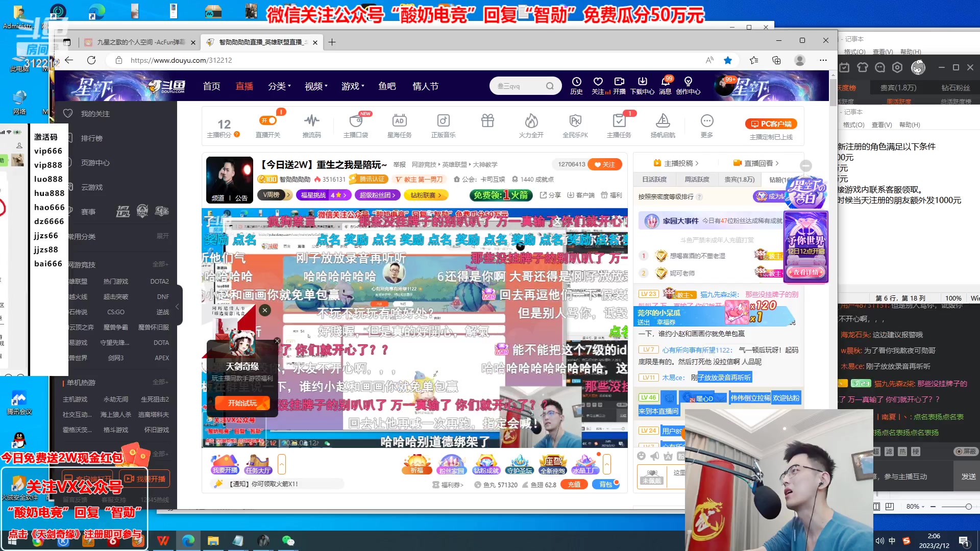Image resolution: width=980 pixels, height=551 pixels.
Task: Open the 钻粉成就 diamond icon
Action: (486, 464)
